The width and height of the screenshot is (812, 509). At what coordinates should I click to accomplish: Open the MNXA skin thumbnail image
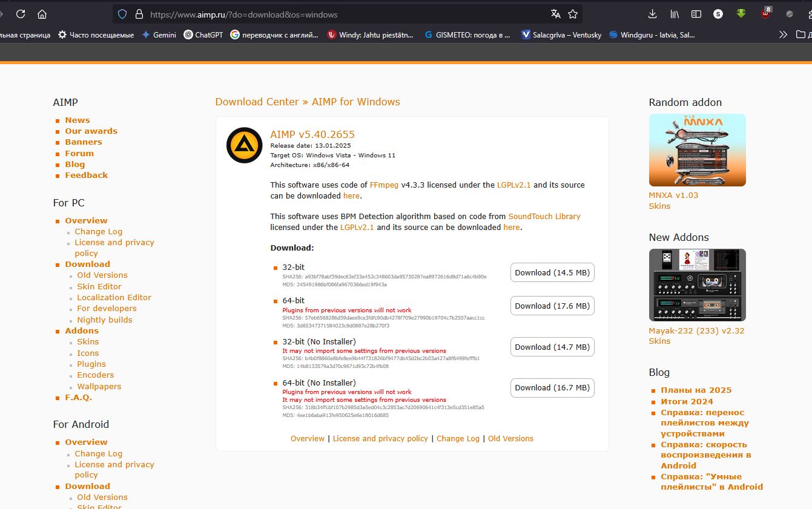pos(697,150)
